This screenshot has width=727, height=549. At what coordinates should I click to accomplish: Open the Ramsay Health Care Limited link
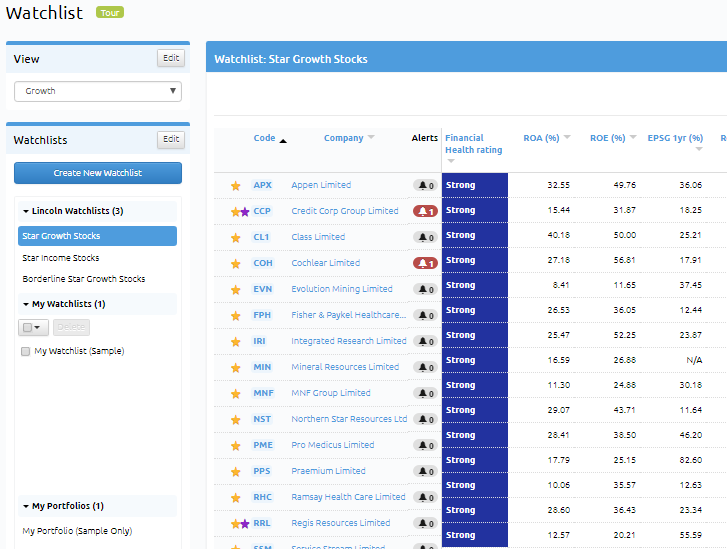tap(348, 497)
